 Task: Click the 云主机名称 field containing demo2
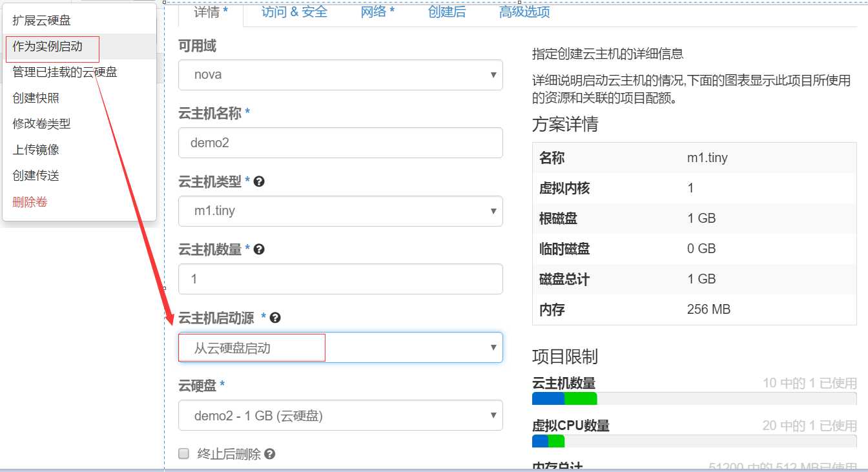pyautogui.click(x=340, y=143)
